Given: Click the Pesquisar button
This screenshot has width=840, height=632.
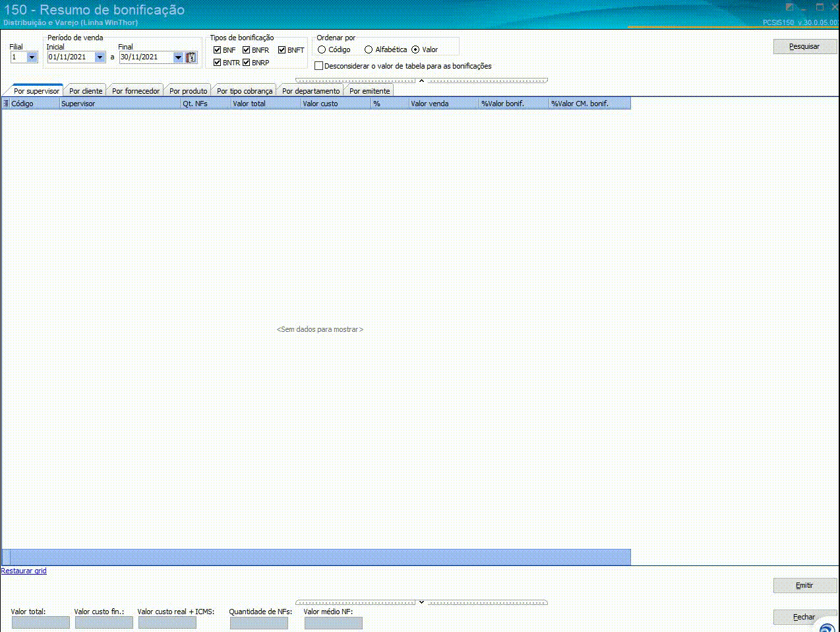Looking at the screenshot, I should click(804, 46).
